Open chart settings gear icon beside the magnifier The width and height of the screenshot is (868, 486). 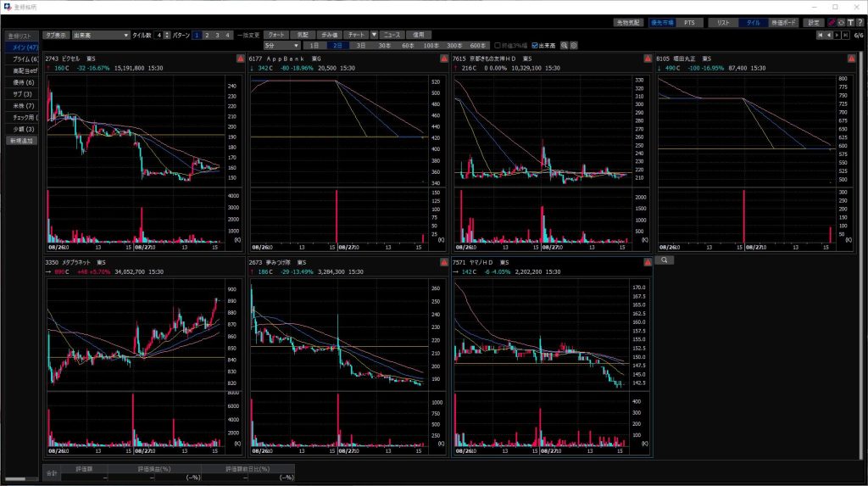pyautogui.click(x=574, y=45)
